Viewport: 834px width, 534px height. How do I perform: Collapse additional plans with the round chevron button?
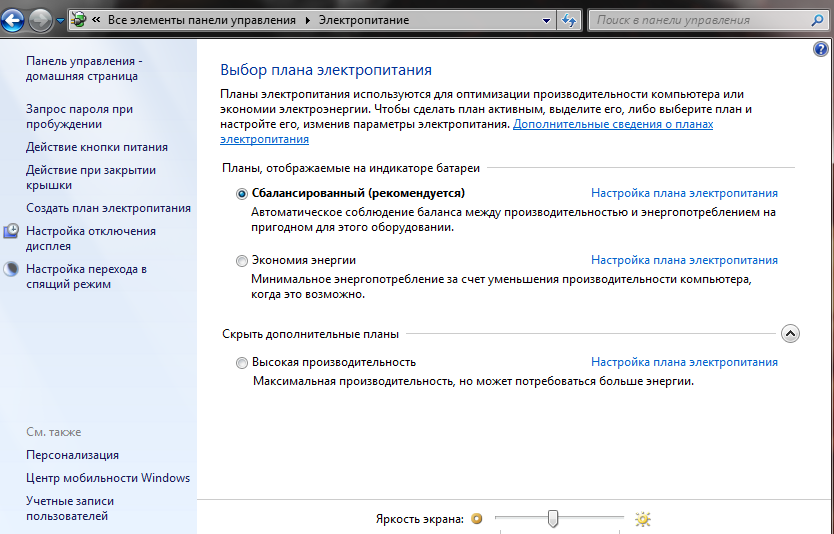[790, 333]
